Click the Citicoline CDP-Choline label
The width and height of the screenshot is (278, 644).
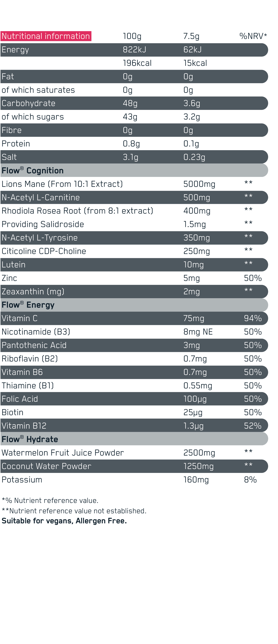coord(44,251)
